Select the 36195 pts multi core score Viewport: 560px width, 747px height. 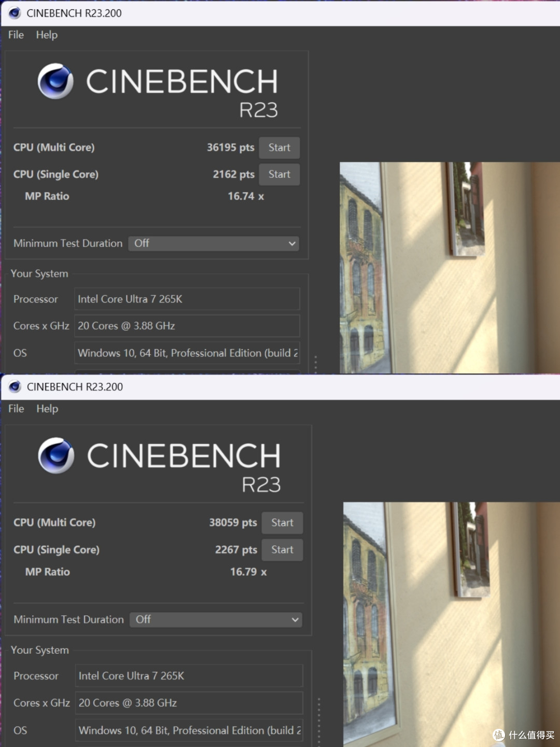point(230,147)
